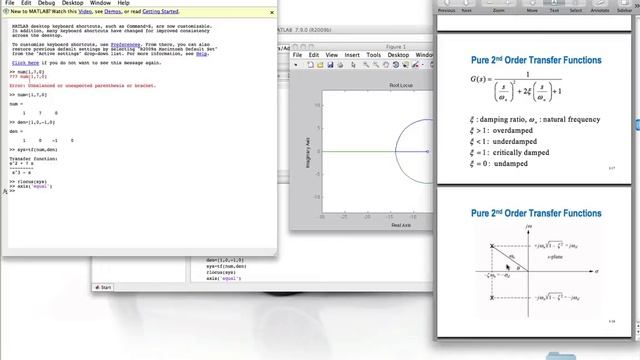Open Debug menu in MATLAB
This screenshot has width=640, height=360.
click(46, 2)
